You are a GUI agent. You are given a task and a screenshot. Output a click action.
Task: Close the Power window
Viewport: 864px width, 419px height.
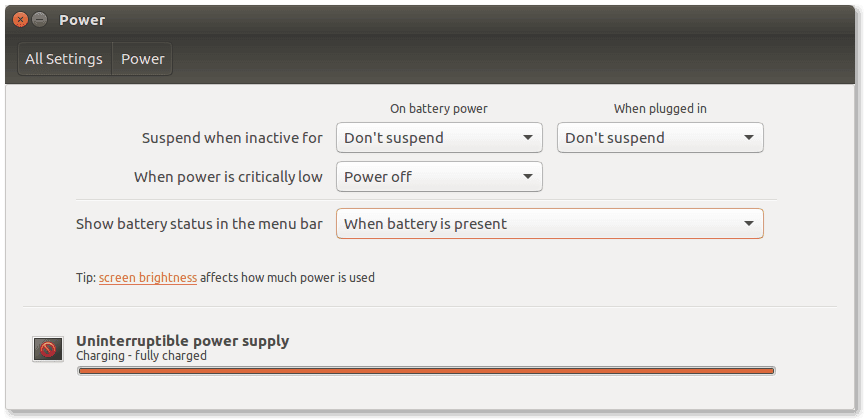tap(20, 20)
